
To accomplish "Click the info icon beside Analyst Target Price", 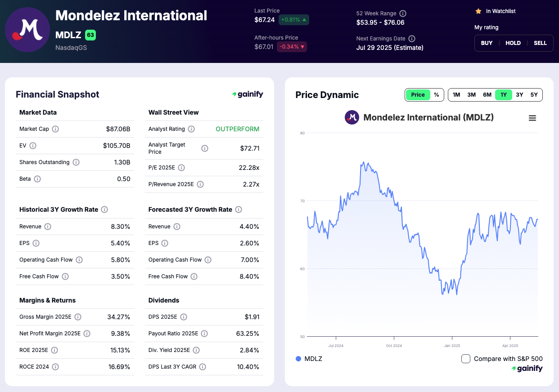I will (x=205, y=148).
